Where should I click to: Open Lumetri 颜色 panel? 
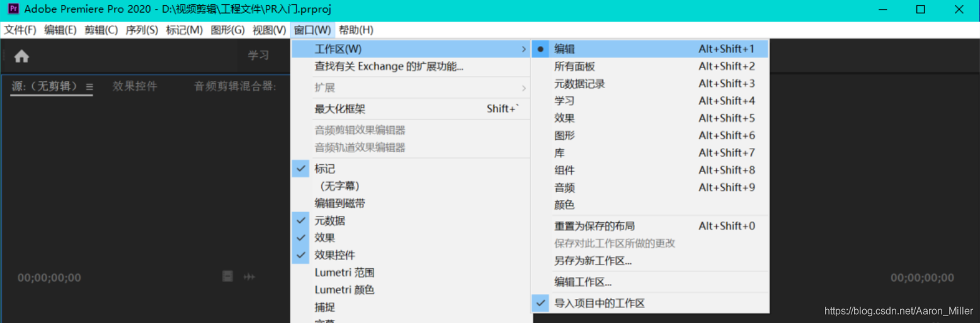pos(411,290)
